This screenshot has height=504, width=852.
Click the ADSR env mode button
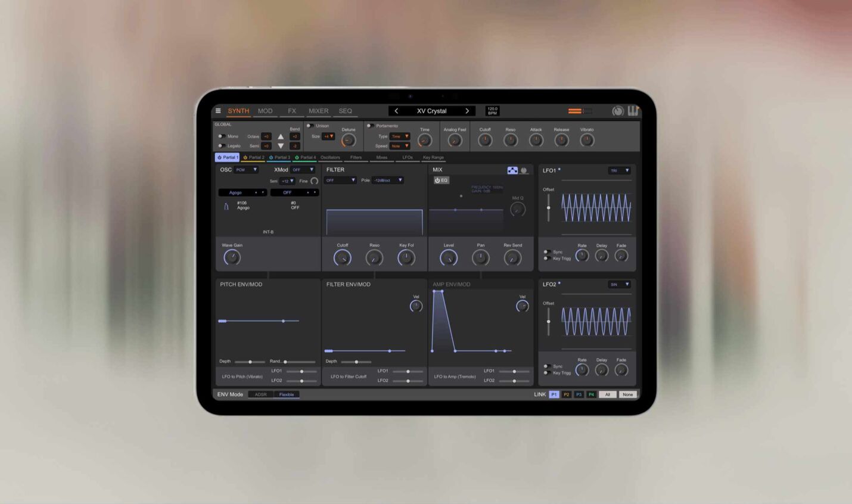(x=261, y=394)
